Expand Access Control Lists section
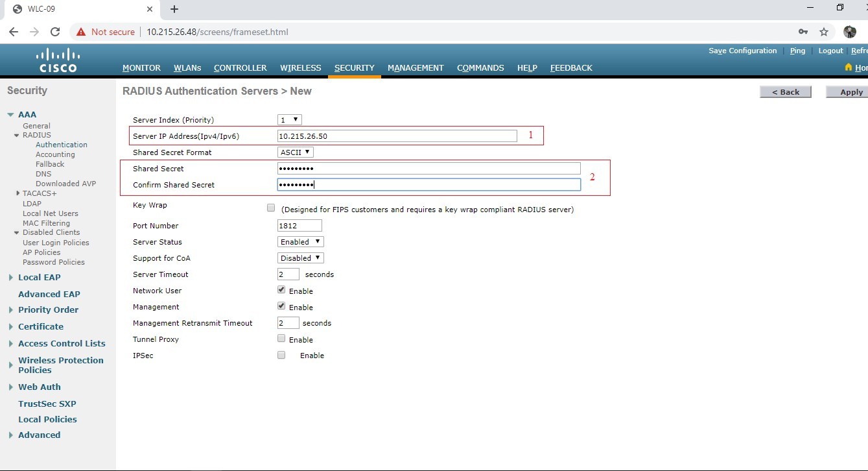The width and height of the screenshot is (868, 471). (11, 344)
